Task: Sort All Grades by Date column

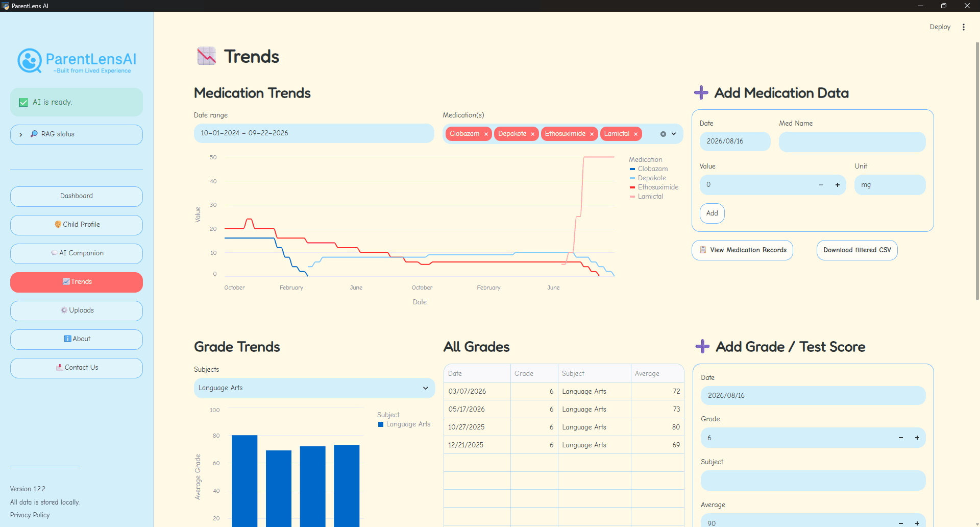Action: 477,373
